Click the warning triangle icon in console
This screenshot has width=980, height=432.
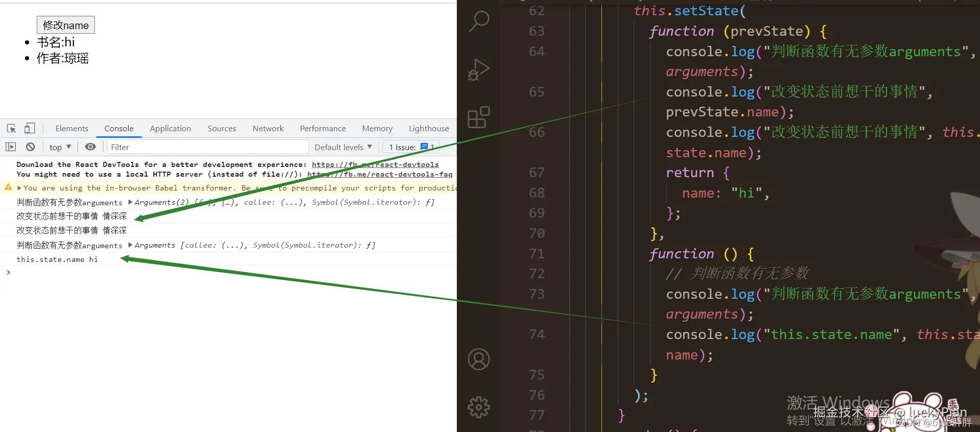(8, 187)
